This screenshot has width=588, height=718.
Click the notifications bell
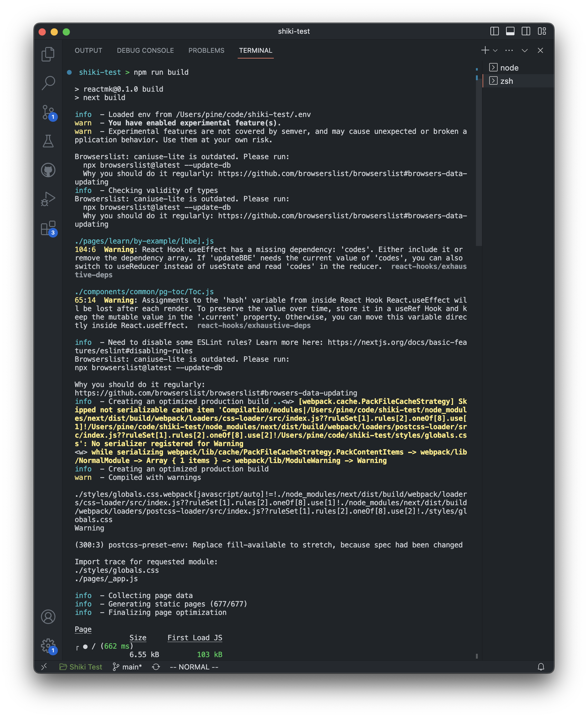tap(541, 666)
